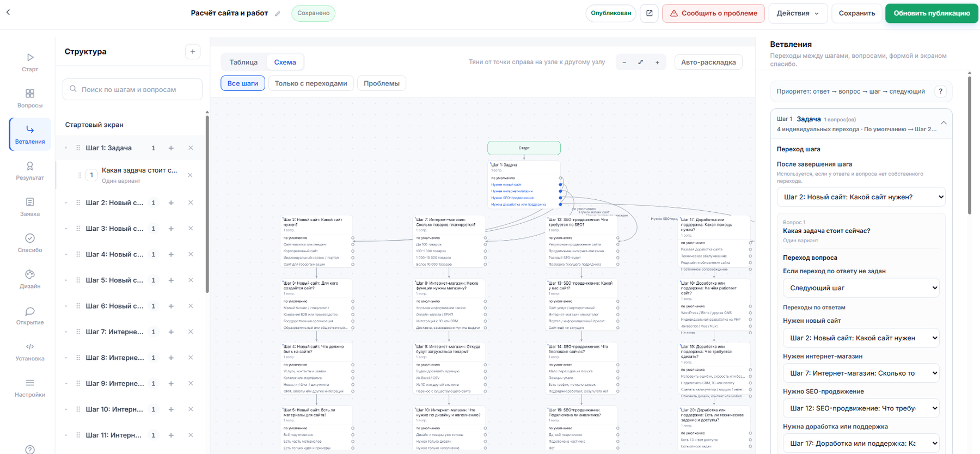
Task: Open the Открытие sidebar section
Action: click(30, 315)
